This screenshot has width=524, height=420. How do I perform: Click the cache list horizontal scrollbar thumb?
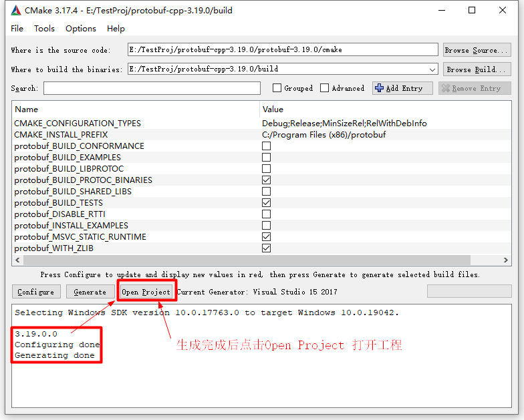pos(247,260)
